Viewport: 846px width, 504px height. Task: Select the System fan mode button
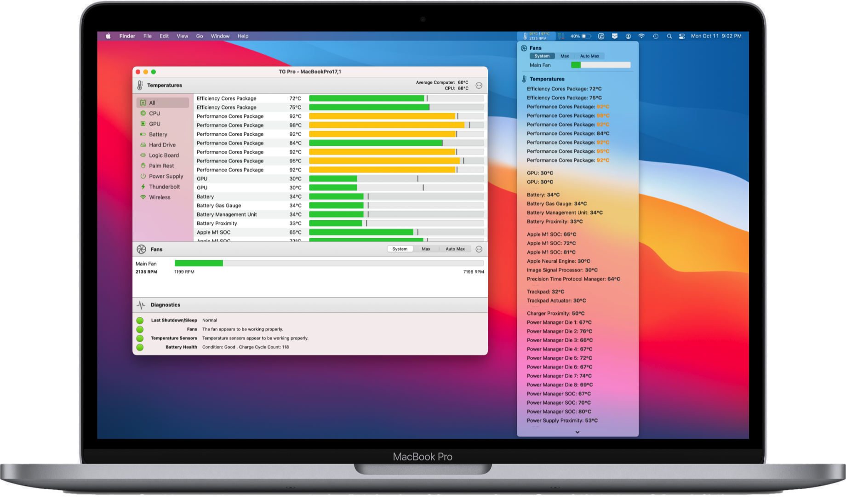pos(400,249)
